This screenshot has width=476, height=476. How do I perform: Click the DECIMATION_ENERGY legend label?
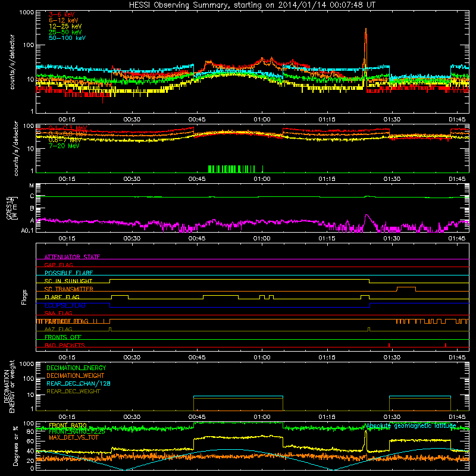click(76, 368)
